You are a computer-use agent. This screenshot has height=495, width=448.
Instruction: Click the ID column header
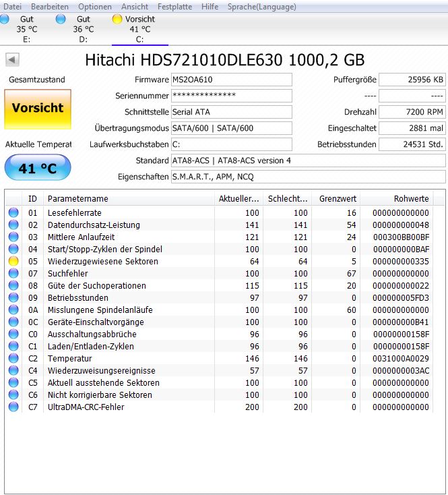(33, 198)
